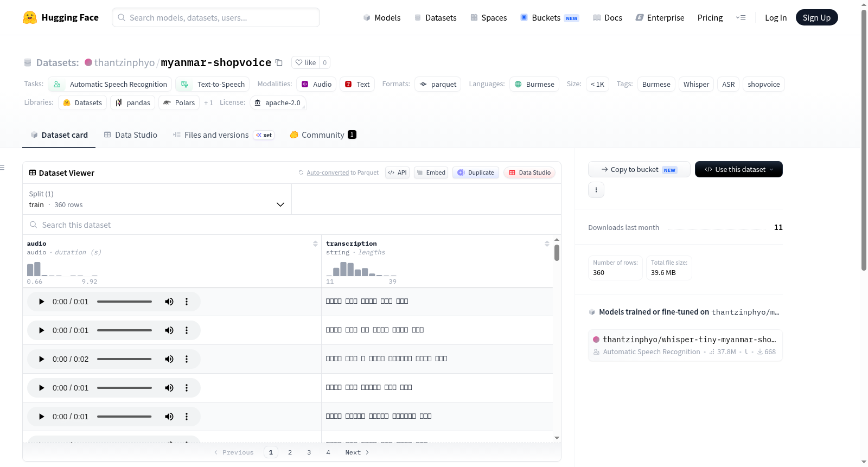Click the Hugging Face logo icon
Screen dimensions: 868x467
30,17
